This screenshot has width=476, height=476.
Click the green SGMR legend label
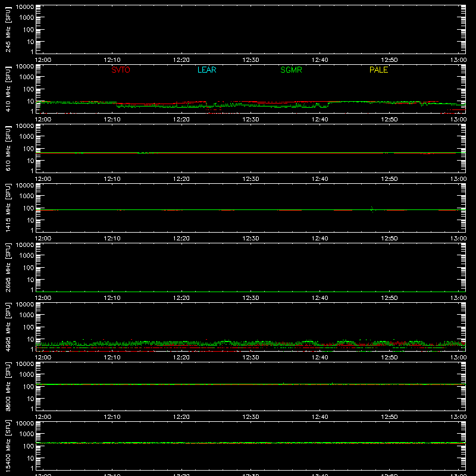(291, 70)
